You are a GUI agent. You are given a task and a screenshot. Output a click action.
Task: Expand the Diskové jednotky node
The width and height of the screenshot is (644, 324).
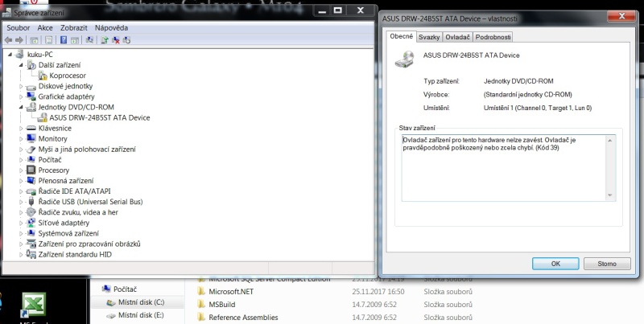click(x=21, y=86)
